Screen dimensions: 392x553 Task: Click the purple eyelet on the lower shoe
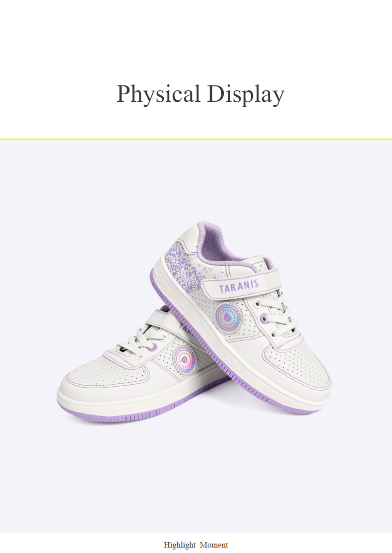point(152,348)
